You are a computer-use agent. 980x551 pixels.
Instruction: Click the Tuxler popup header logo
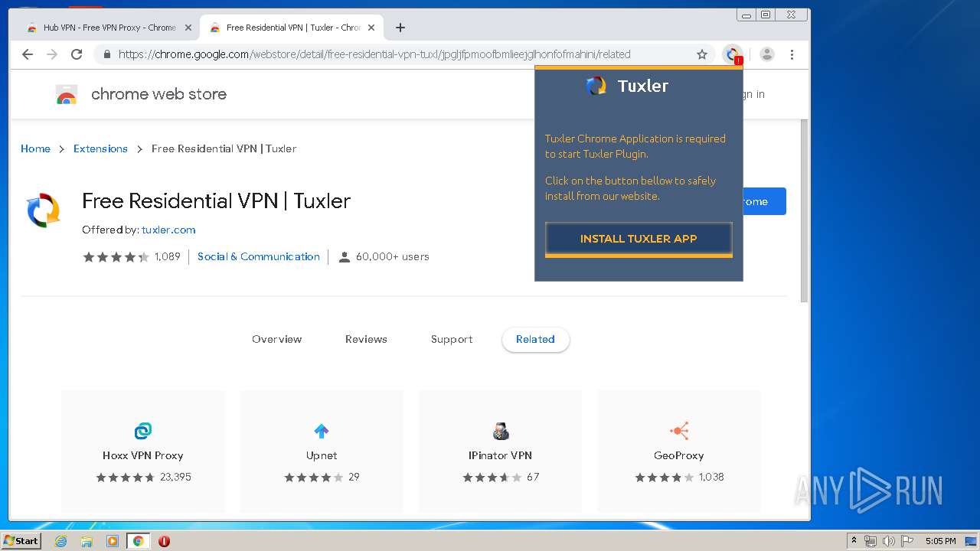coord(596,86)
